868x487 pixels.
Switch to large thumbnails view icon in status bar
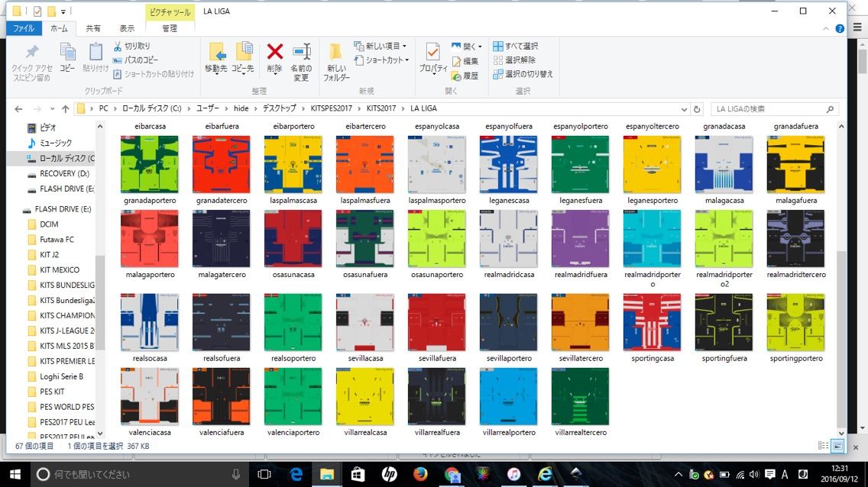[x=837, y=446]
